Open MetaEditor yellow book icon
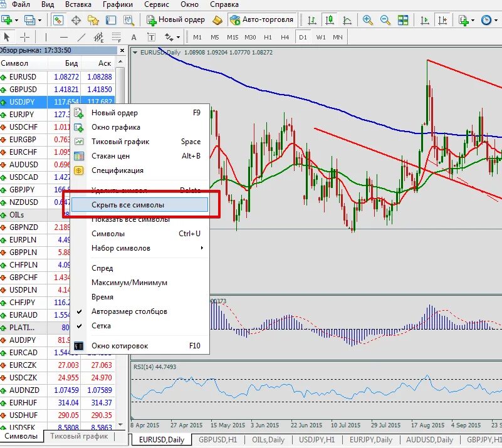The width and height of the screenshot is (502, 448). 217,20
